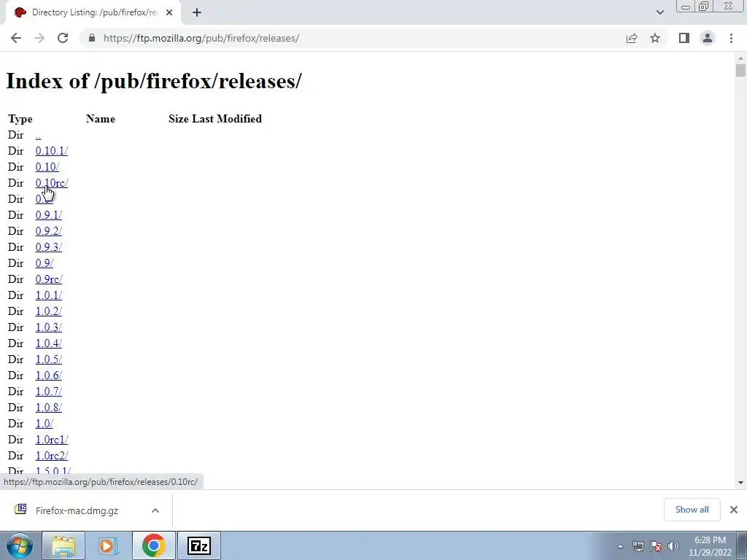Open the 1.0.1/ directory link
The height and width of the screenshot is (560, 747).
(49, 295)
